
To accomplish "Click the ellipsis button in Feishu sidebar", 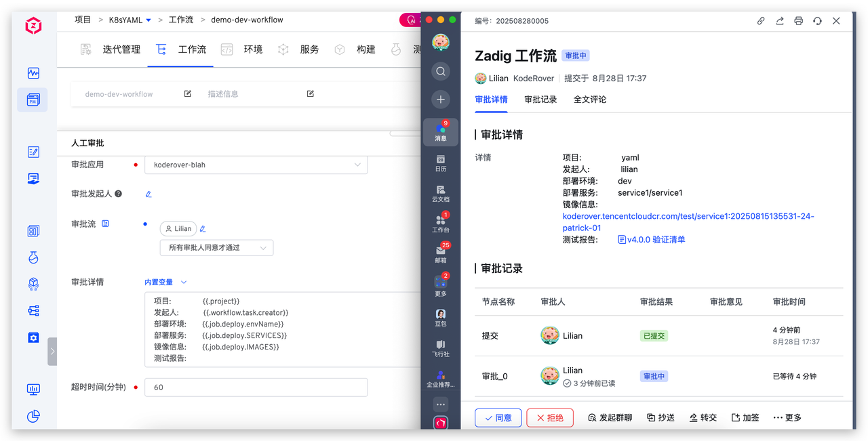I will 441,404.
